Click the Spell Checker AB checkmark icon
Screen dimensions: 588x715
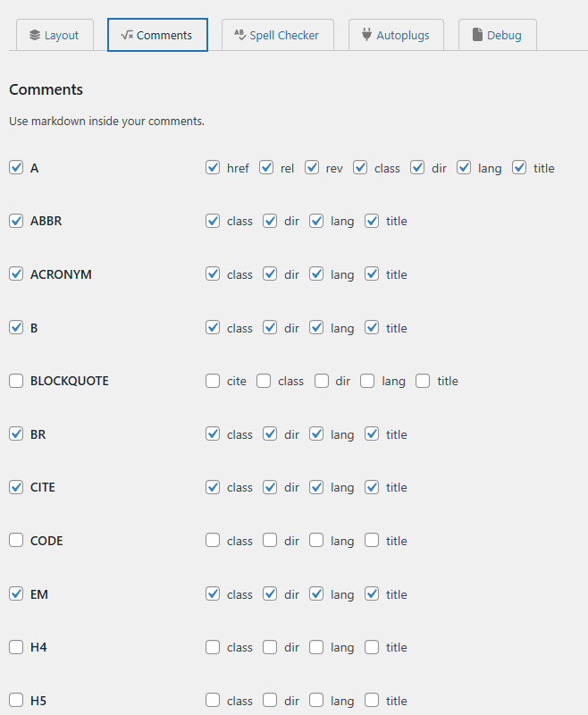coord(239,35)
